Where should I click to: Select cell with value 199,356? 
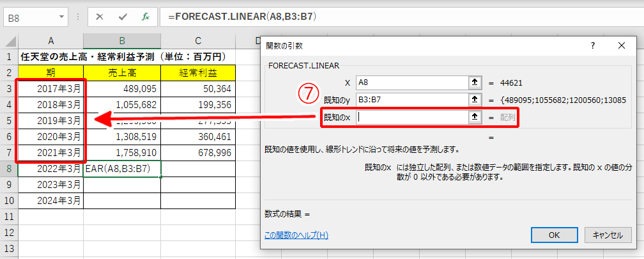[x=198, y=104]
